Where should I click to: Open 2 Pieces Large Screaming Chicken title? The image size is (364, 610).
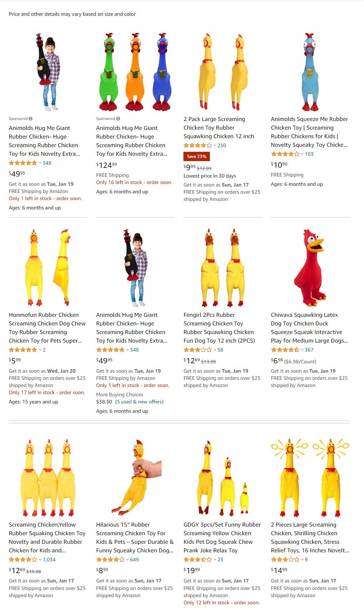310,538
